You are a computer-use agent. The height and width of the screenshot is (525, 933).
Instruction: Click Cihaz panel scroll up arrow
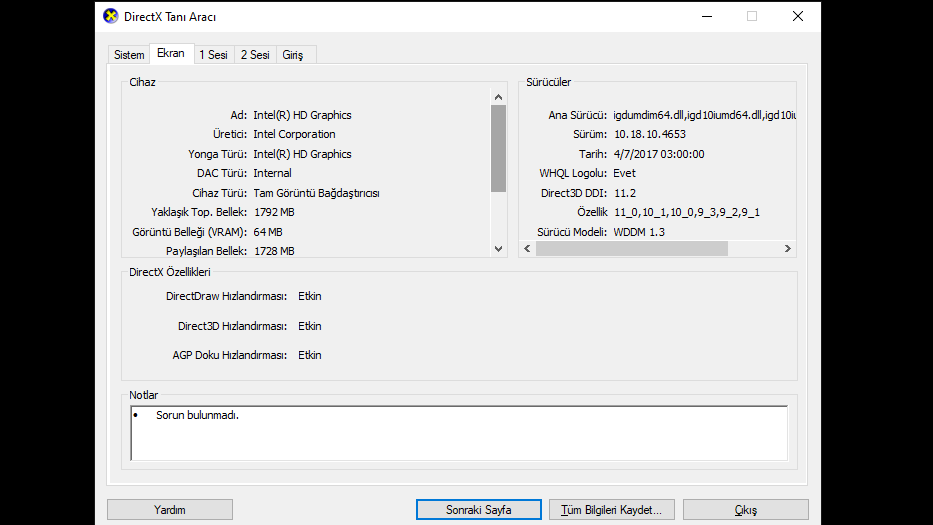coord(499,97)
